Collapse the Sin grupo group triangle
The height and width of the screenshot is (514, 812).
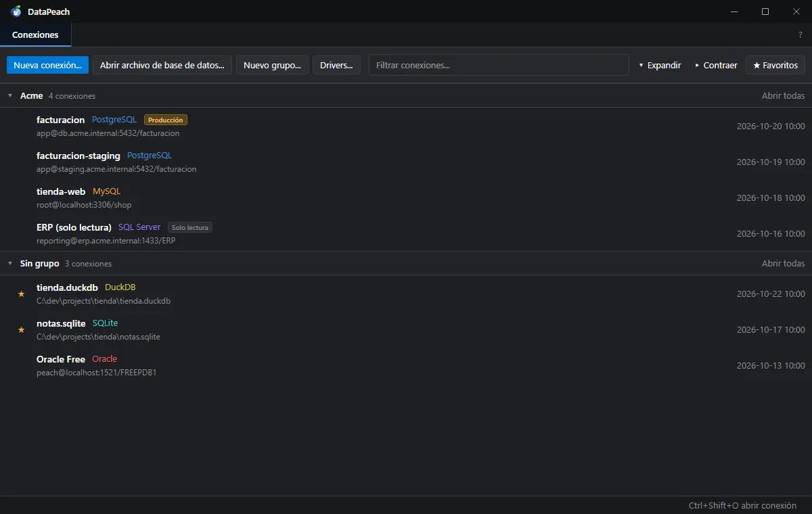10,264
